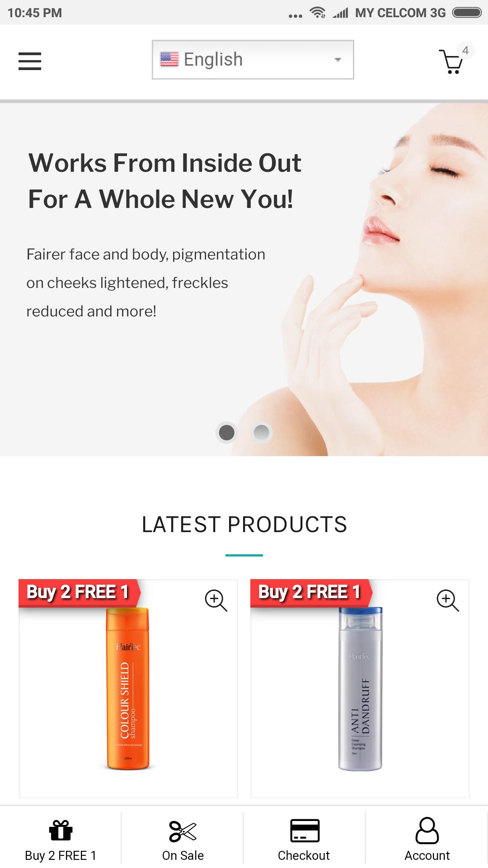Open the On Sale tab label
This screenshot has height=868, width=488.
pyautogui.click(x=183, y=855)
